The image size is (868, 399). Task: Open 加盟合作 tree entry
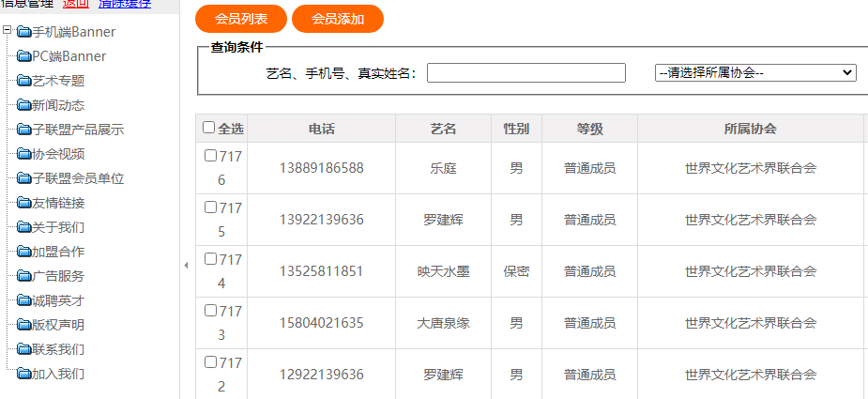point(58,252)
